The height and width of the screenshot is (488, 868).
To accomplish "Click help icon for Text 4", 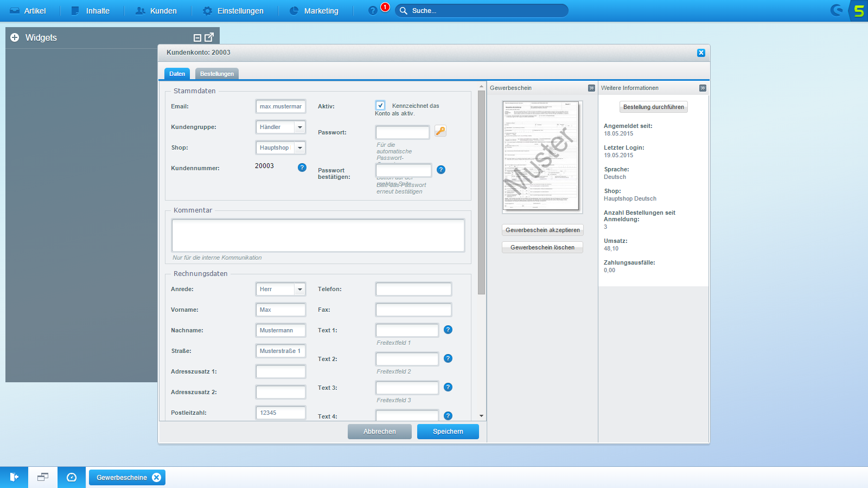I will 448,416.
